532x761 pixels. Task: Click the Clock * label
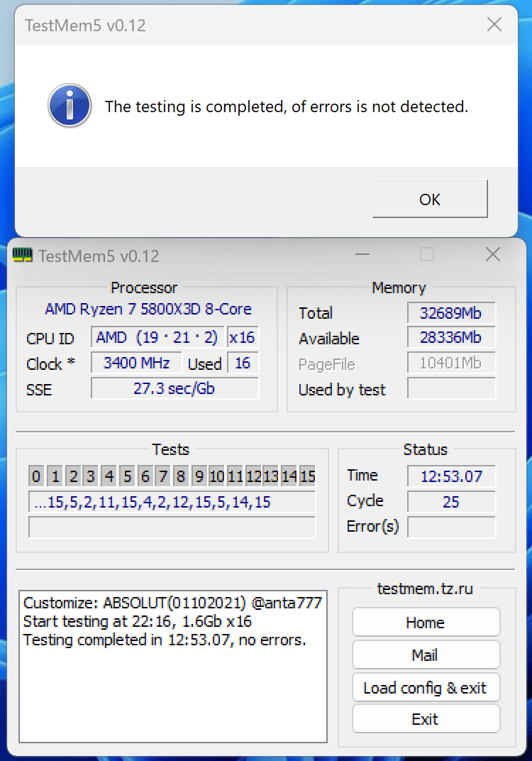click(50, 364)
